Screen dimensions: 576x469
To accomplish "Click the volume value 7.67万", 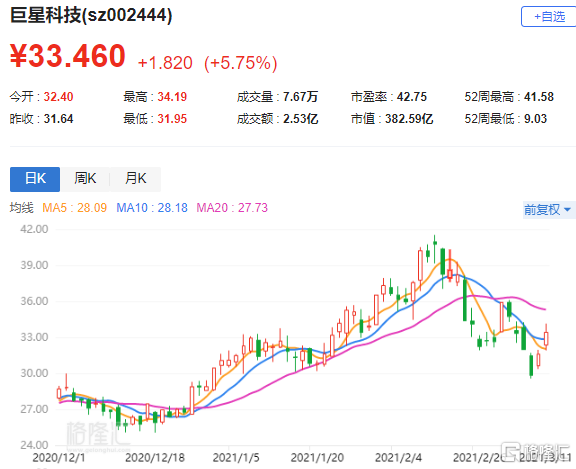I will (x=300, y=97).
